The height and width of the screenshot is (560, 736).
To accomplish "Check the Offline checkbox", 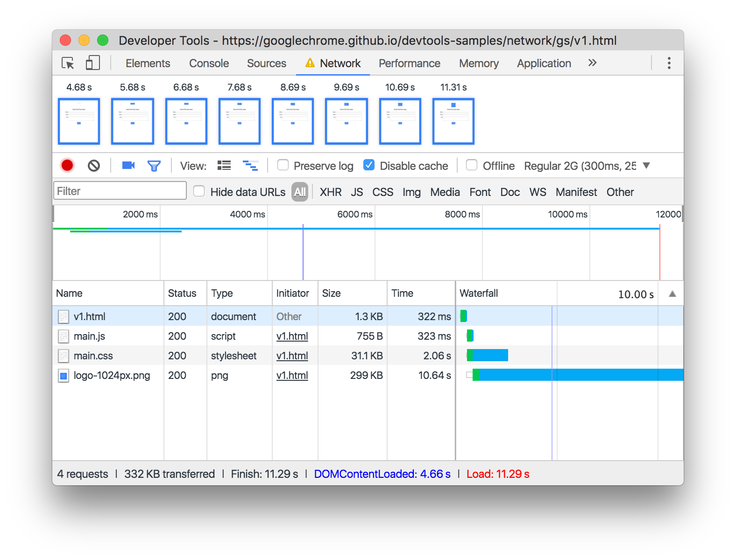I will tap(472, 165).
